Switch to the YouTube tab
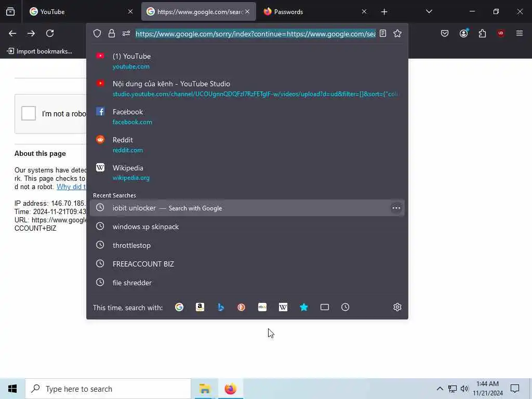 pyautogui.click(x=81, y=11)
